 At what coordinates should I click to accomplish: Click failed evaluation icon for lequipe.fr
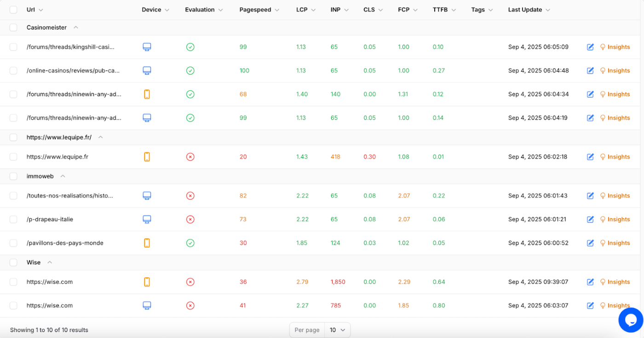(x=190, y=157)
